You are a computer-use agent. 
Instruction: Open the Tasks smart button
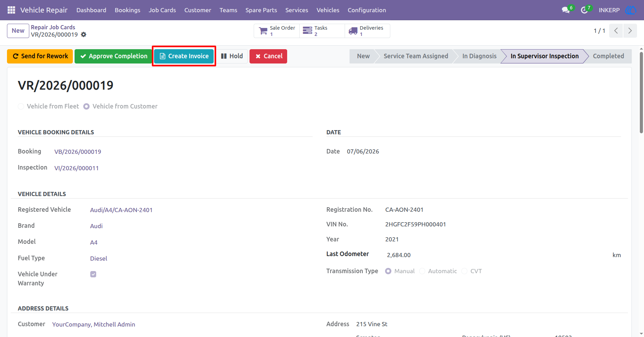[x=322, y=31]
